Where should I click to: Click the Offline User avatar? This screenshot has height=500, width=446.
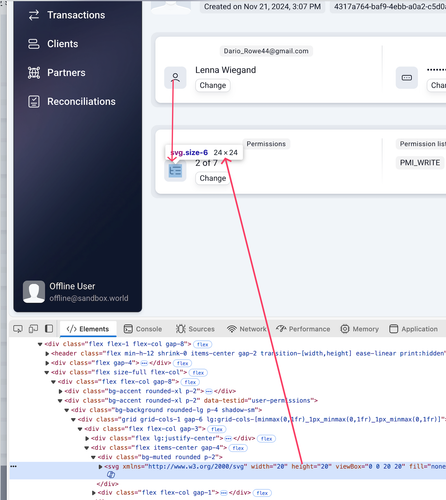coord(34,292)
